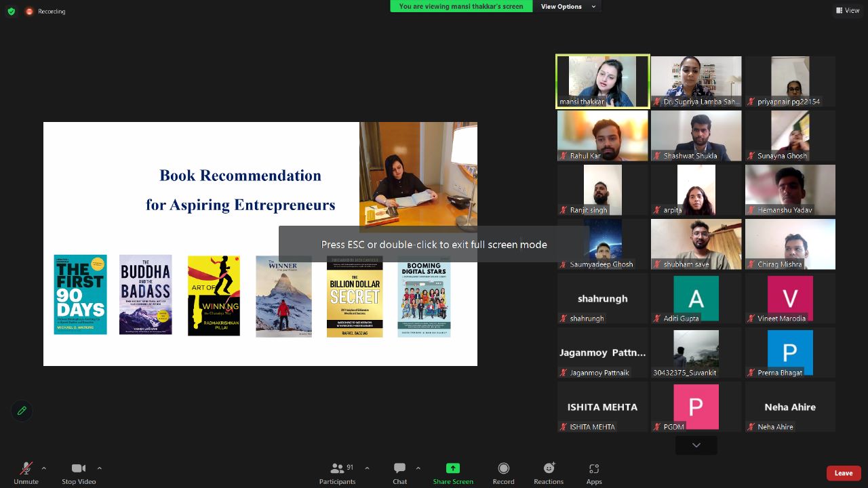Click Art of Winning book cover

point(214,296)
